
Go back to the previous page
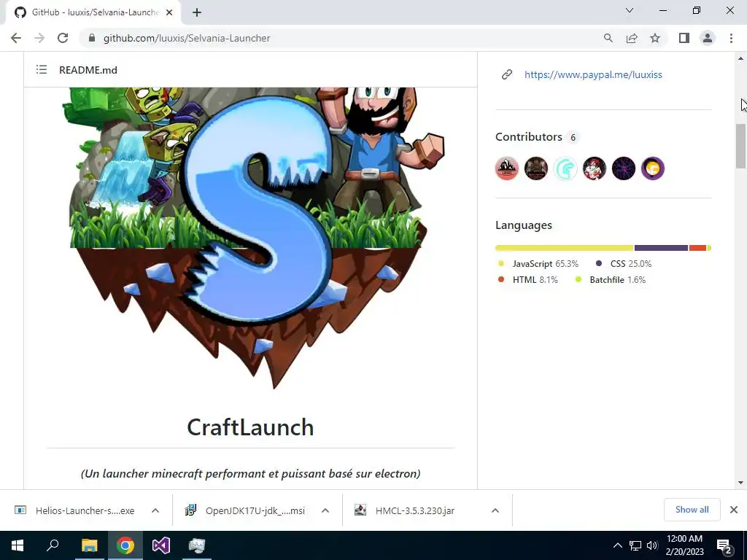click(x=16, y=38)
